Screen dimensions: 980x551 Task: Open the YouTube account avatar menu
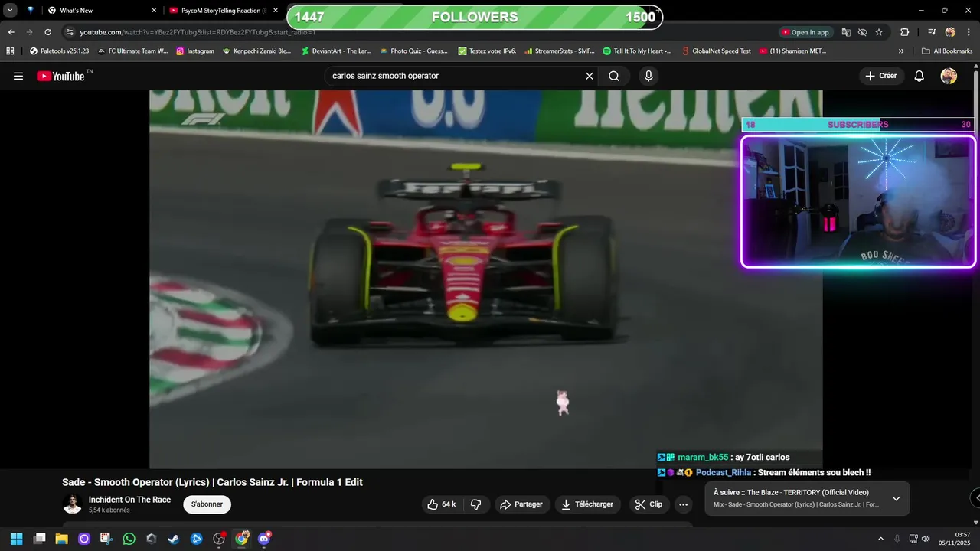point(949,76)
